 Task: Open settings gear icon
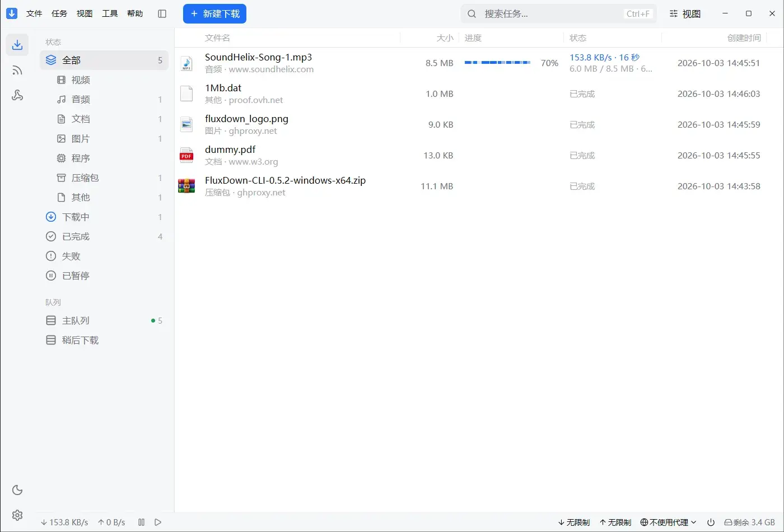[17, 515]
